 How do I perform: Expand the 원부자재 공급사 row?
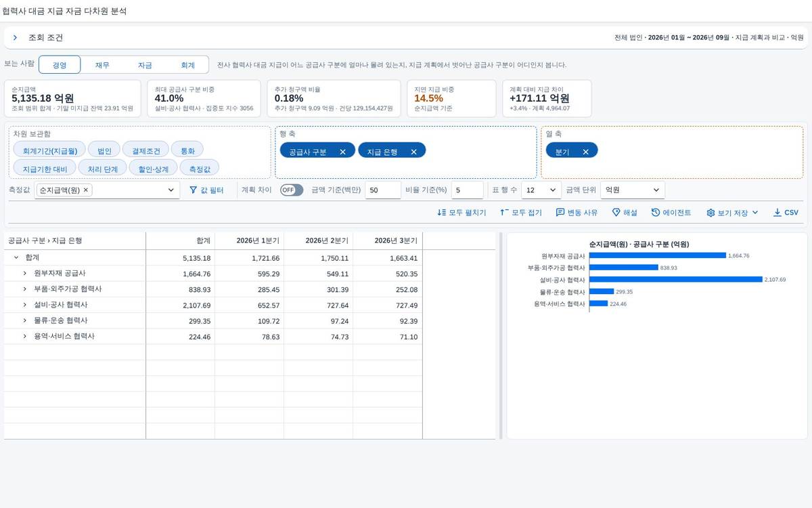point(25,274)
